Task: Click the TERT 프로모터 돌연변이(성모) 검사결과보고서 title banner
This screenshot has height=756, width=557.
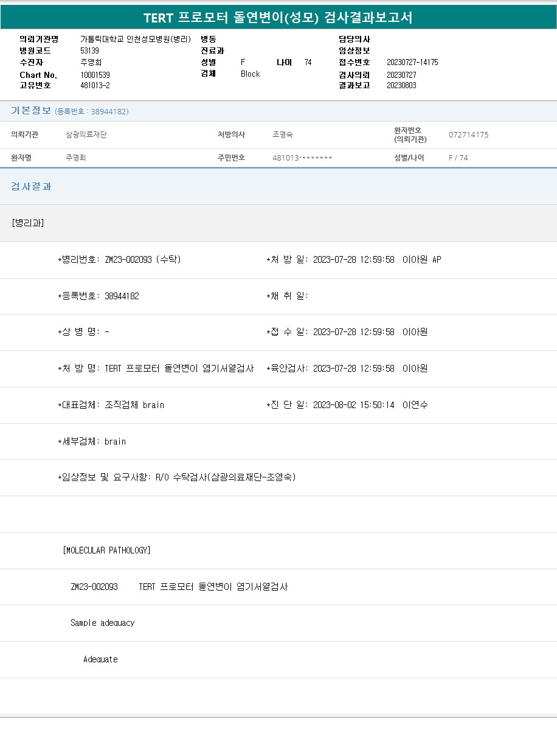Action: pos(278,18)
